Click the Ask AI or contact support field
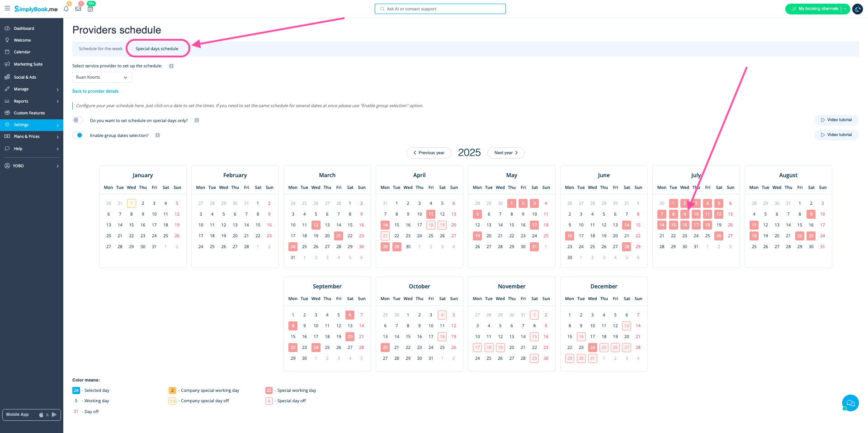This screenshot has width=868, height=433. (x=440, y=9)
